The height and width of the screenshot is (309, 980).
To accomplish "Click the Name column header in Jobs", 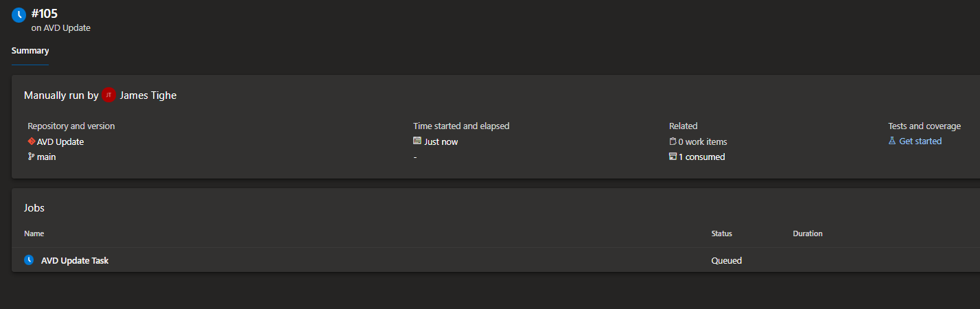I will [x=34, y=233].
